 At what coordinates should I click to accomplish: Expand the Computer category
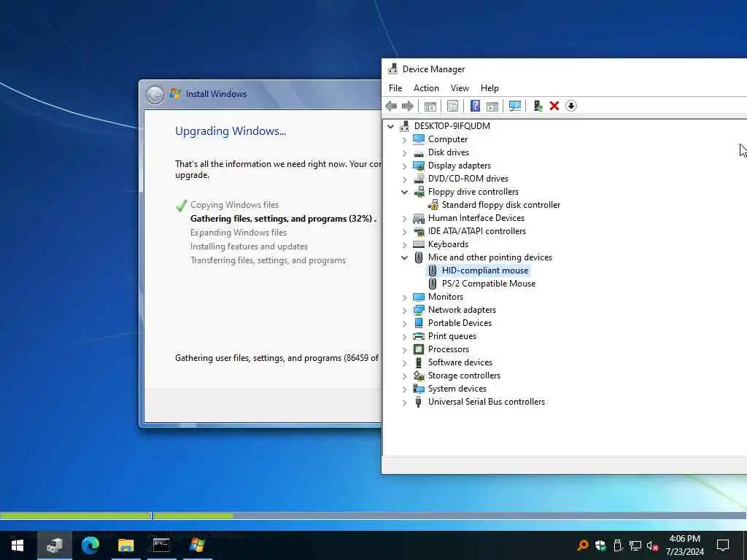click(x=404, y=139)
